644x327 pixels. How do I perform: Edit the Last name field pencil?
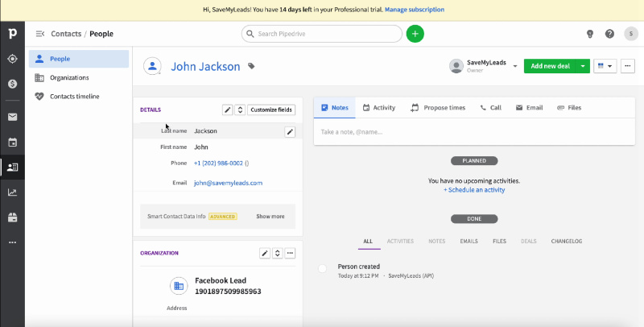290,131
